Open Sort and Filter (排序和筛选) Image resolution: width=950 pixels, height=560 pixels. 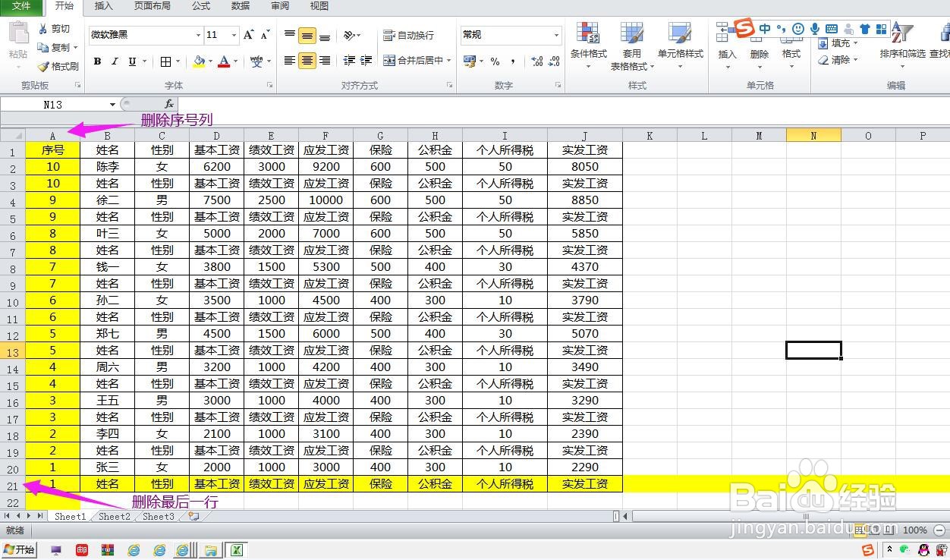point(902,46)
